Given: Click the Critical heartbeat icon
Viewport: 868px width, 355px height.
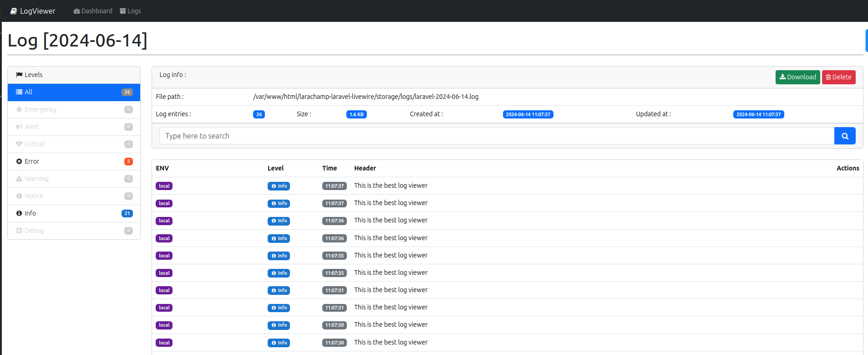Looking at the screenshot, I should coord(19,144).
